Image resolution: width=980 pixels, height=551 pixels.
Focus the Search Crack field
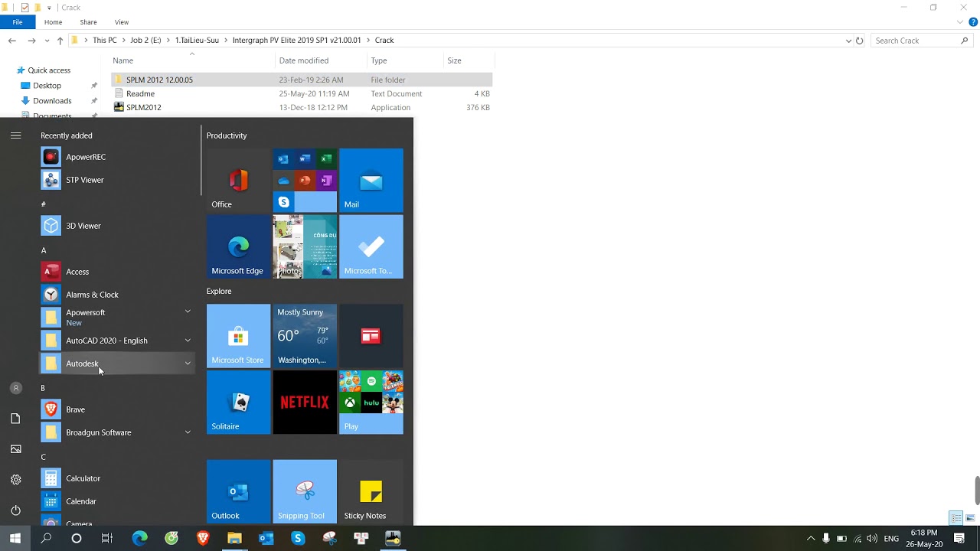[x=922, y=41]
